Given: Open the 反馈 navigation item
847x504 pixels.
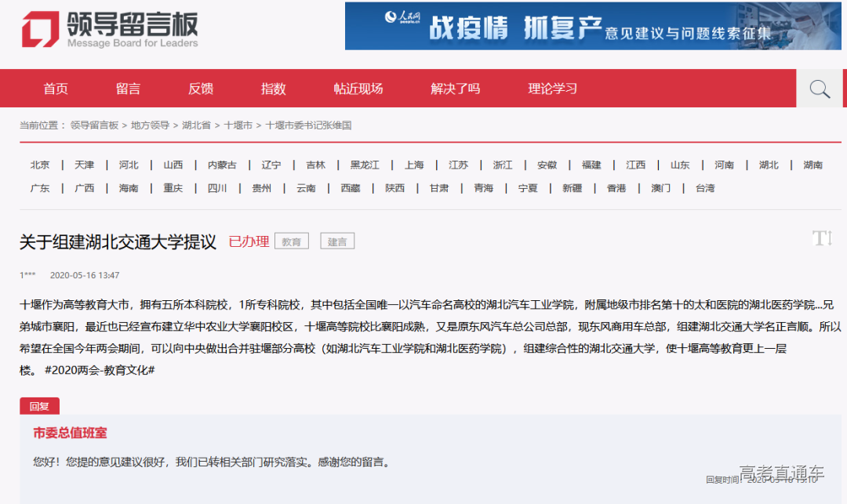Looking at the screenshot, I should click(x=201, y=89).
